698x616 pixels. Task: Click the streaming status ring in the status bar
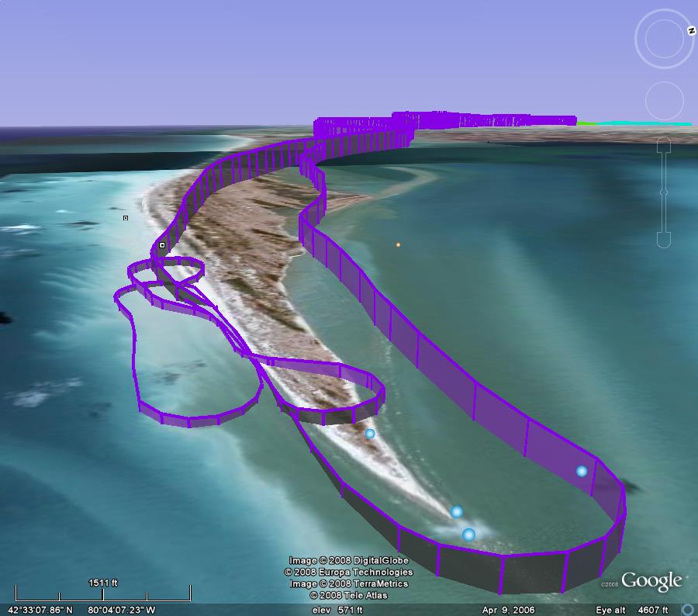click(686, 610)
